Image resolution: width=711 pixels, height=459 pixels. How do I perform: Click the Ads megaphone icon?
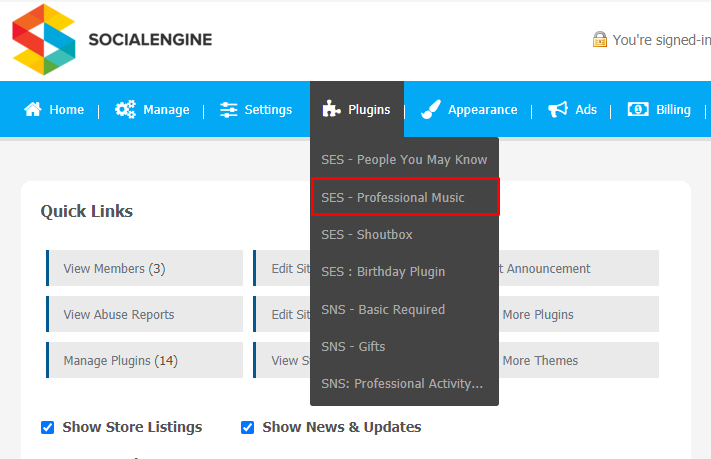coord(558,109)
